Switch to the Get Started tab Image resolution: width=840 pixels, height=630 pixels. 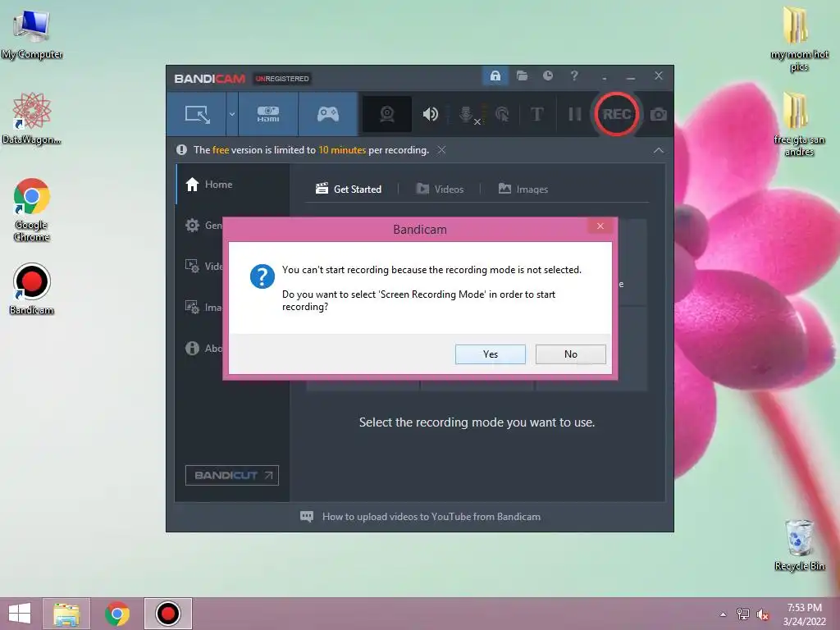click(x=349, y=189)
